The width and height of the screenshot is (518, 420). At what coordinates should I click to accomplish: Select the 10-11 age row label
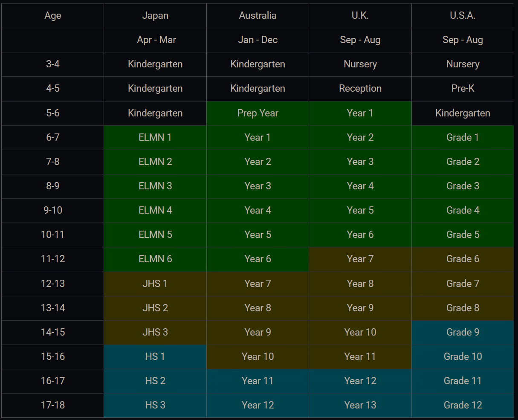tap(53, 235)
